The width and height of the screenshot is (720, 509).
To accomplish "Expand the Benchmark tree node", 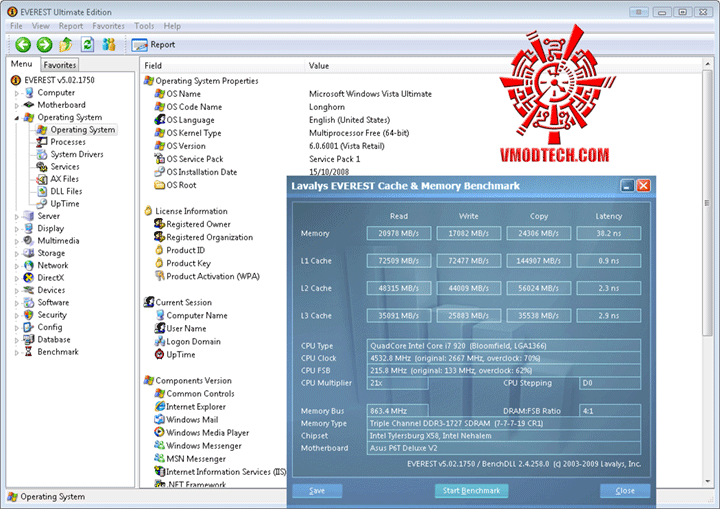I will click(x=17, y=353).
